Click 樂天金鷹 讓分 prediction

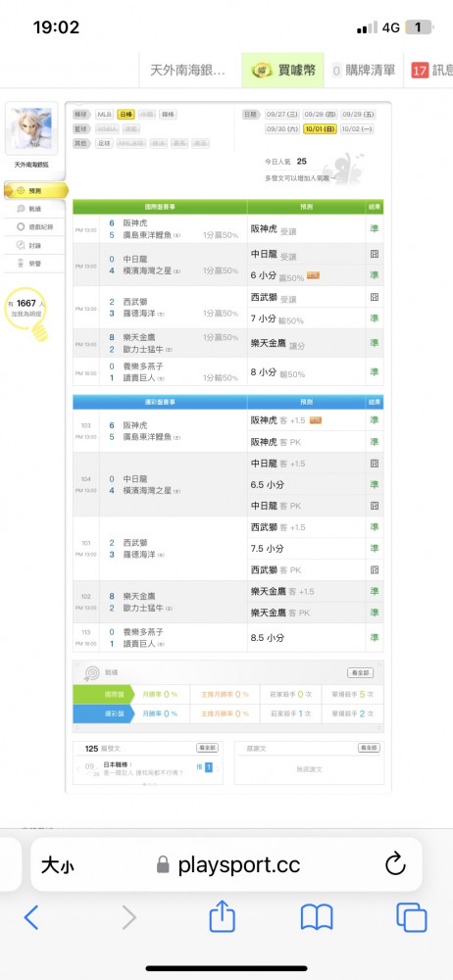(x=277, y=343)
